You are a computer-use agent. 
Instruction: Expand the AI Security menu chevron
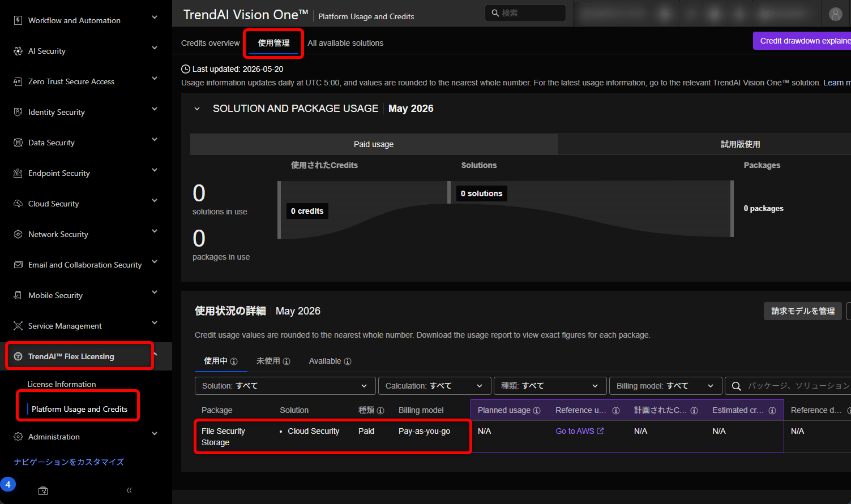click(x=155, y=48)
